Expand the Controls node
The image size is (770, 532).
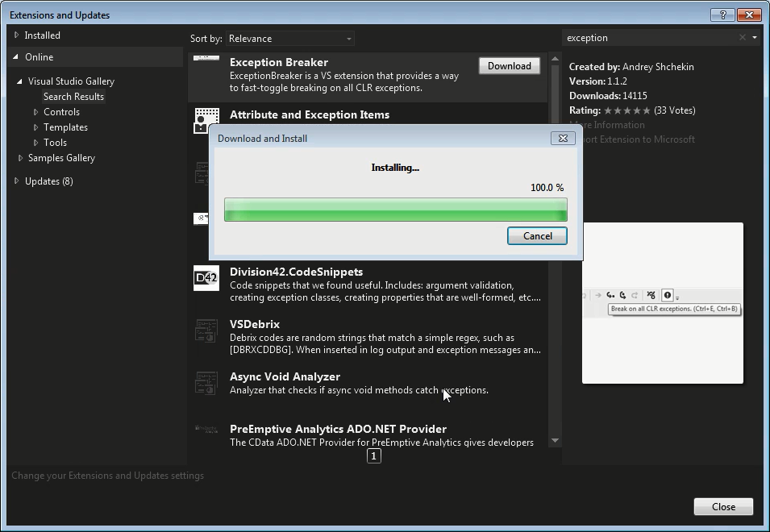click(35, 112)
